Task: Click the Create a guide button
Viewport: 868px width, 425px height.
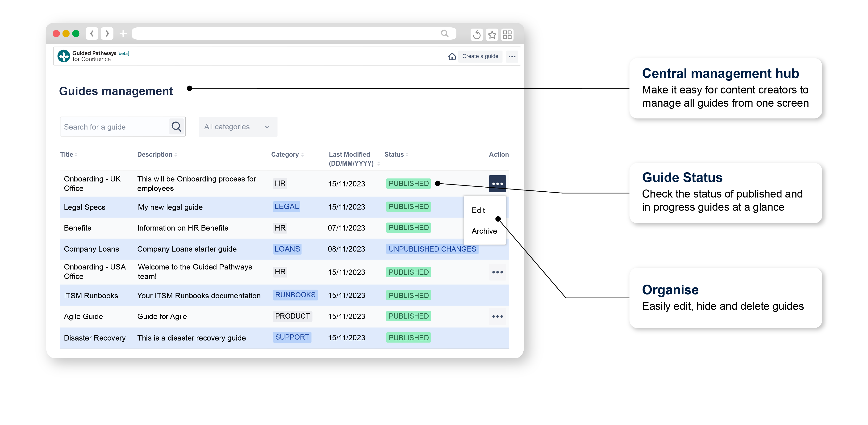Action: 480,56
